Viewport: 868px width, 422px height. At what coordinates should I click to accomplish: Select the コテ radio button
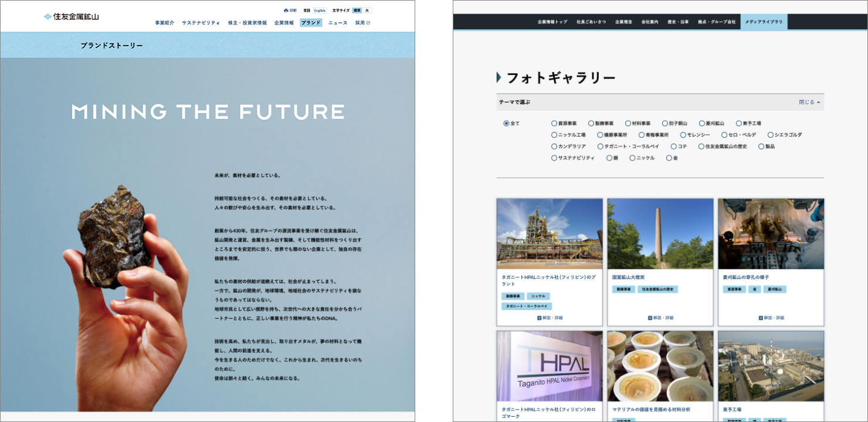(673, 147)
